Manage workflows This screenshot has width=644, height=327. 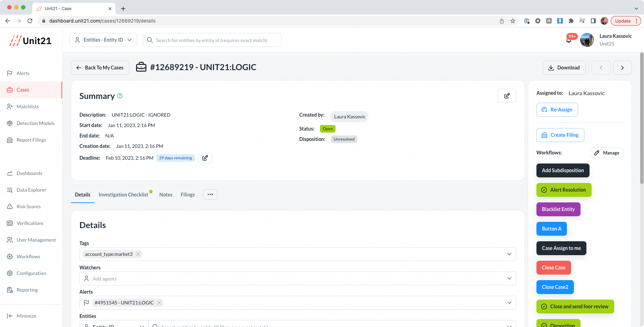pos(607,153)
